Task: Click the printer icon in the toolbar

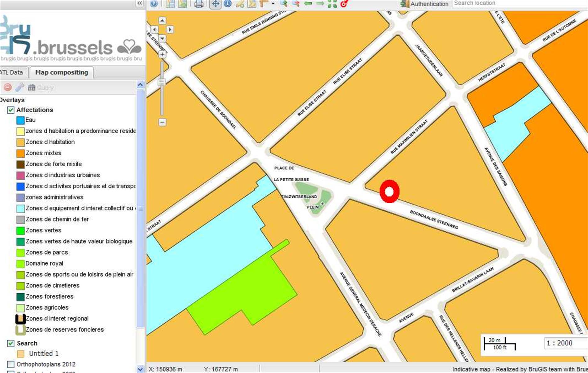Action: coord(199,4)
